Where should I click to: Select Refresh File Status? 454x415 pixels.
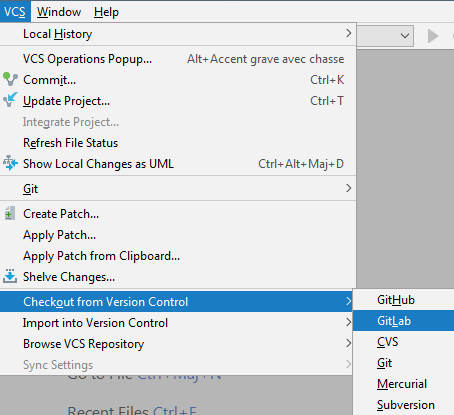tap(178, 143)
